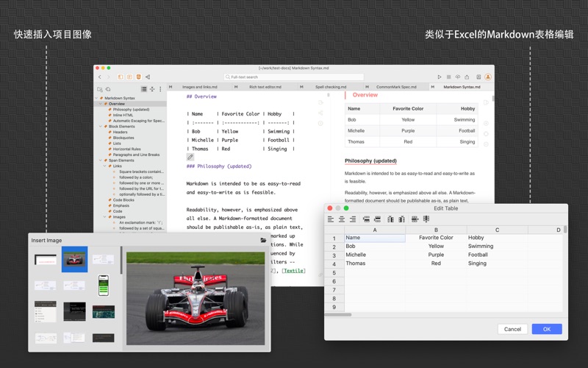Click the user account avatar icon
588x368 pixels.
point(487,77)
